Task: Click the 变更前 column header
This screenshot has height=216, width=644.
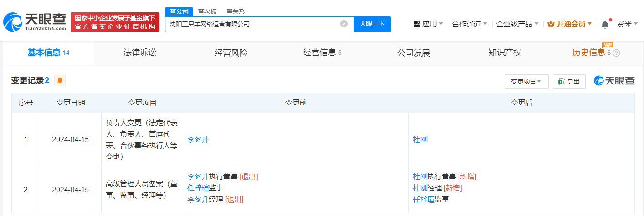Action: (x=296, y=103)
